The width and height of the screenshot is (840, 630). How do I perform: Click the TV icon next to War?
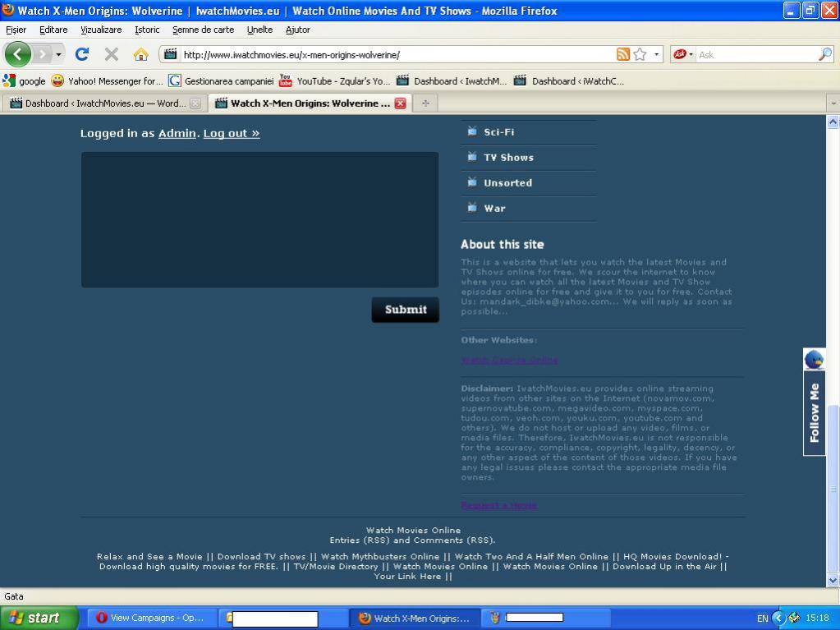point(472,207)
